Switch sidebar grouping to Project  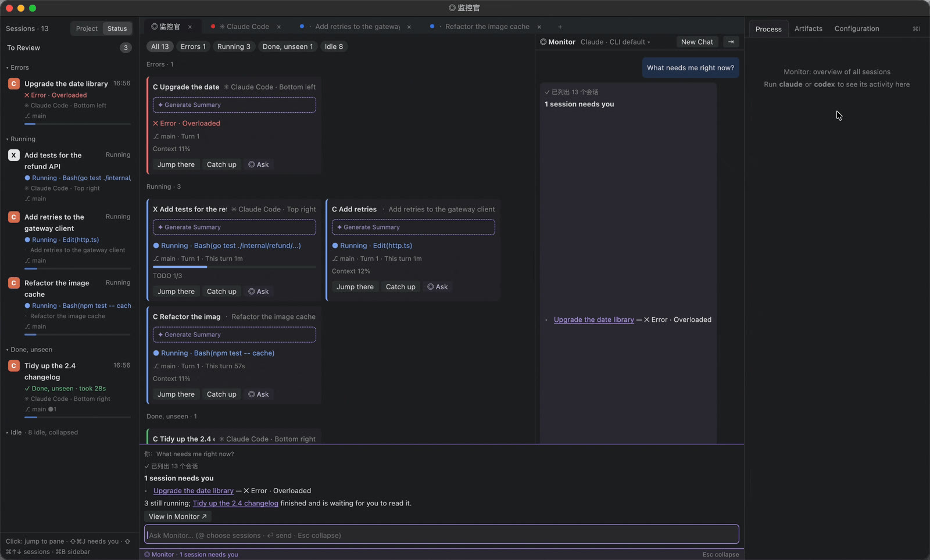pos(87,28)
